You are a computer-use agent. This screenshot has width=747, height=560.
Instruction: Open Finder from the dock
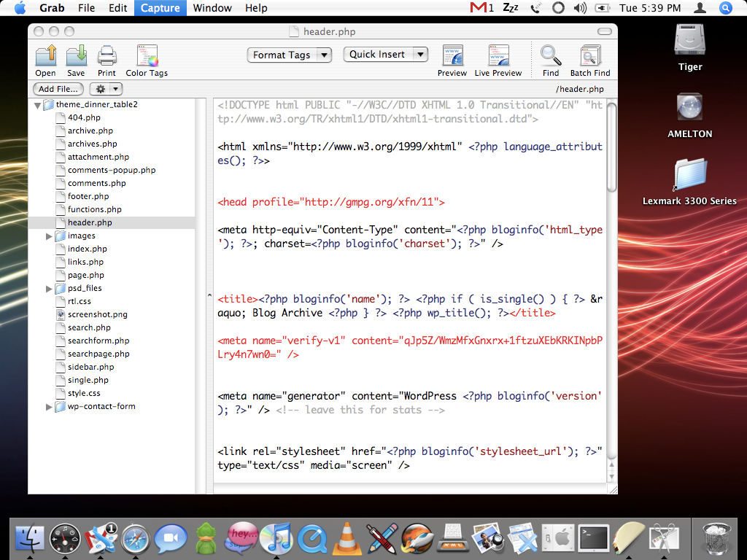click(x=29, y=539)
